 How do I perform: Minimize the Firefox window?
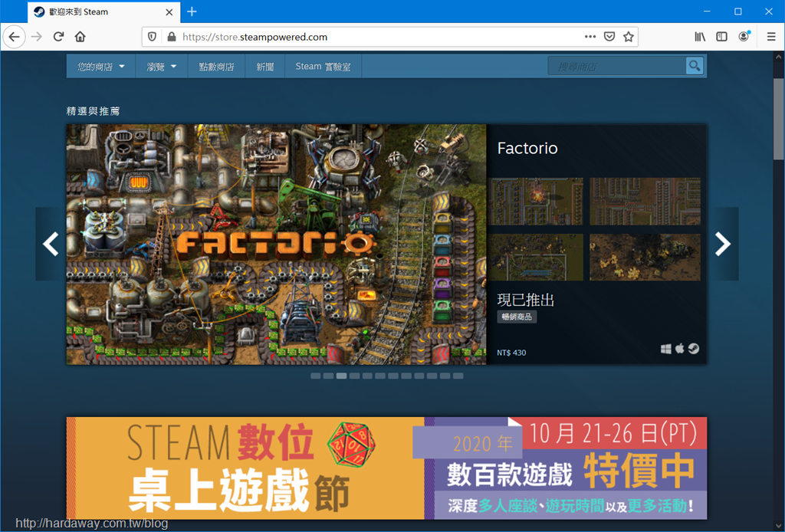click(707, 11)
